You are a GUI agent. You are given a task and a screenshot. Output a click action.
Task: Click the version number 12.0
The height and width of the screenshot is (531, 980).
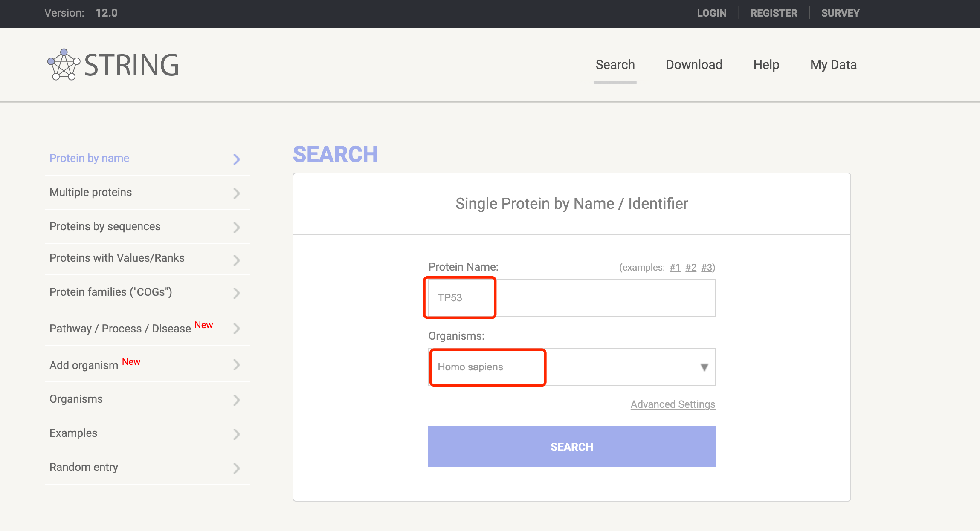[x=106, y=13]
